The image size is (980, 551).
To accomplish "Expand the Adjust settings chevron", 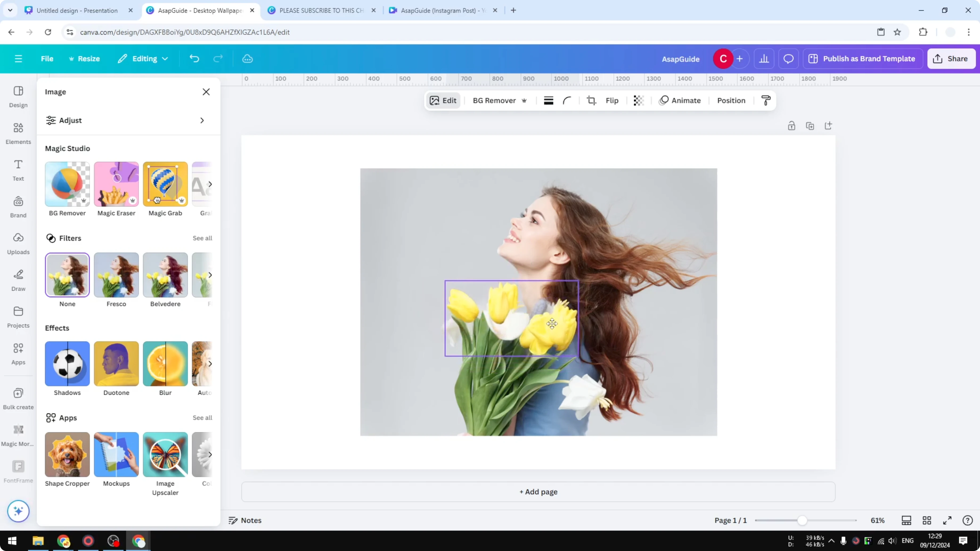I will (202, 120).
